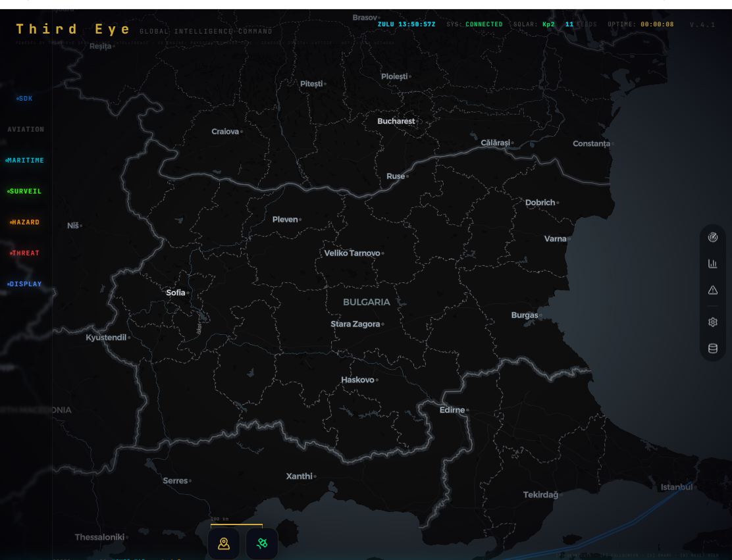Click the feeds count indicator in header
The image size is (732, 560).
click(581, 24)
